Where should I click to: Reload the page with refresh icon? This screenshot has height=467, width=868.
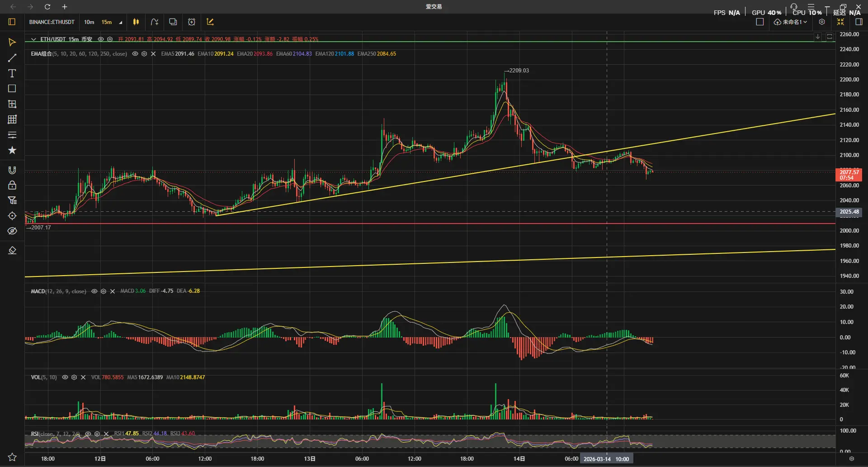47,7
